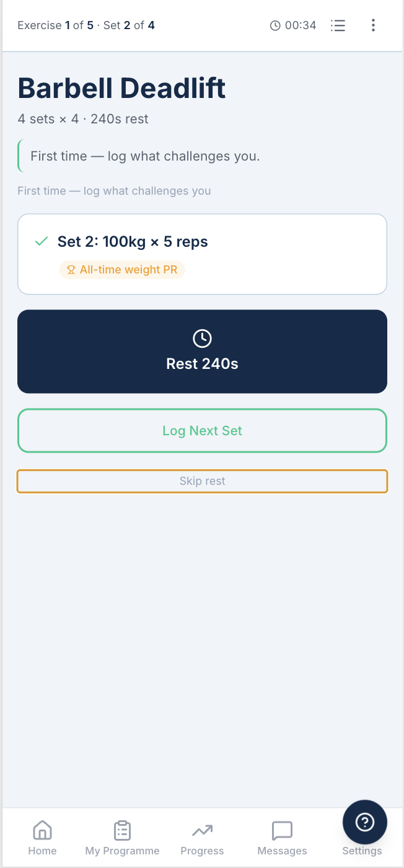This screenshot has height=868, width=404.
Task: Open the three-dot overflow menu
Action: tap(373, 25)
